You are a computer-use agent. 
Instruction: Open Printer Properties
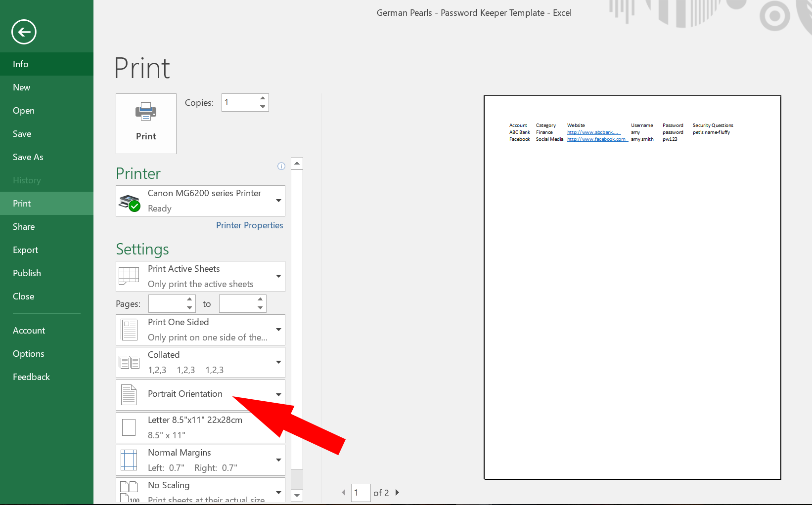249,225
